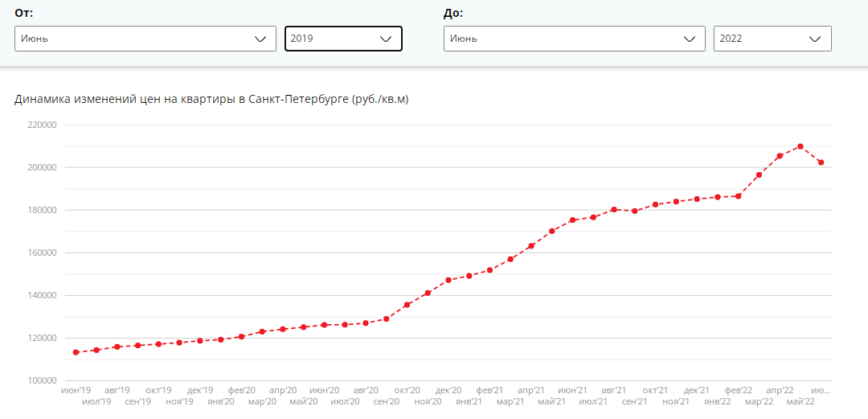Click the мар'22 data point on the line
The width and height of the screenshot is (868, 419).
tap(759, 175)
